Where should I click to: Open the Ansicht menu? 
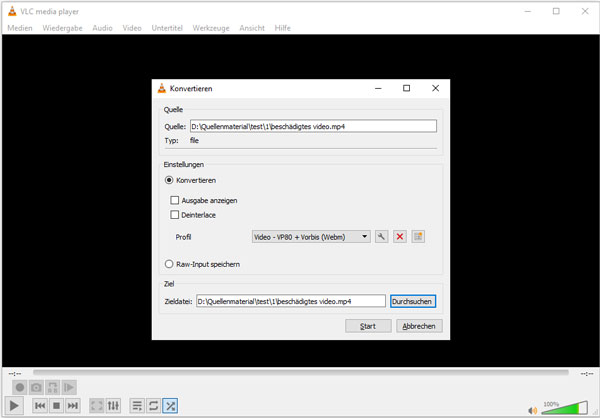point(252,28)
